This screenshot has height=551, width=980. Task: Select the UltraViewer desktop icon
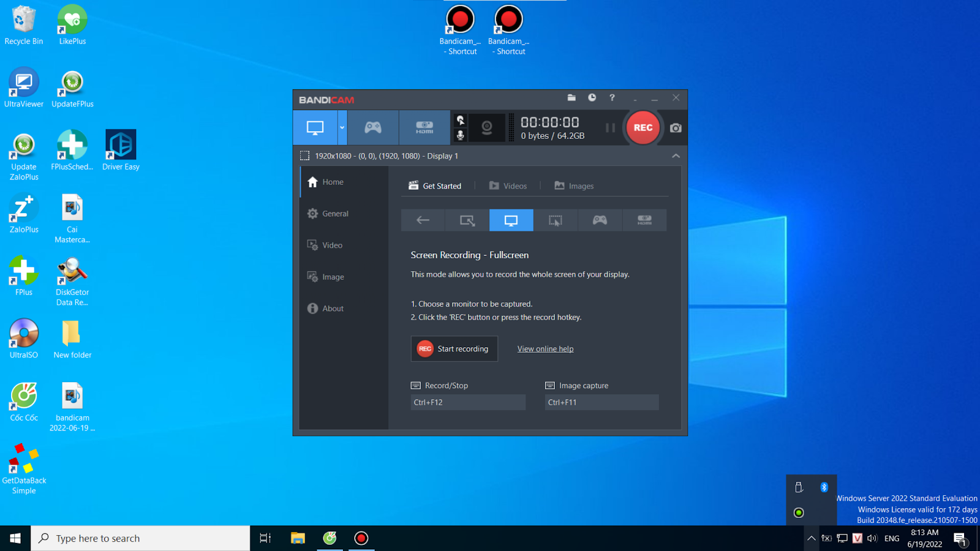[x=24, y=88]
